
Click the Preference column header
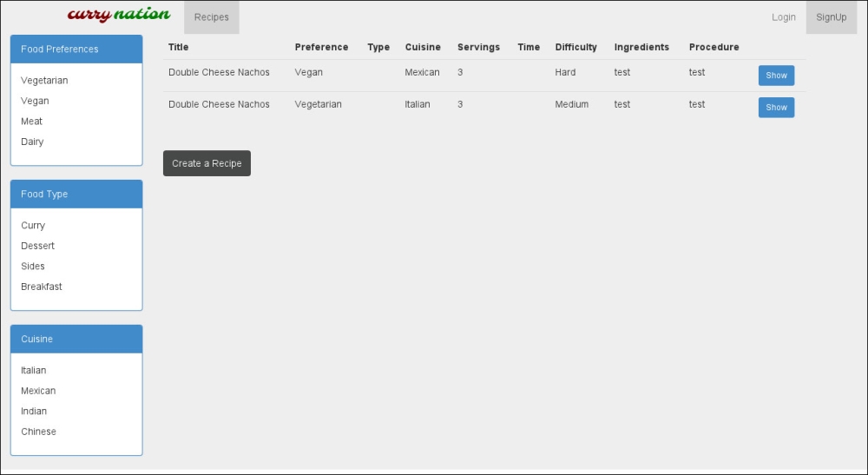[321, 47]
